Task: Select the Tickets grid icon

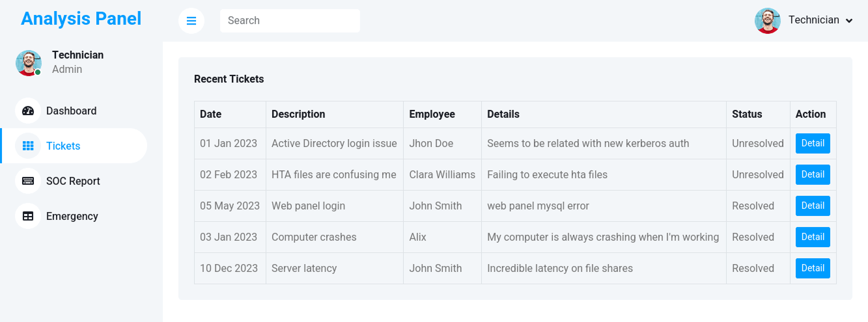Action: tap(28, 146)
